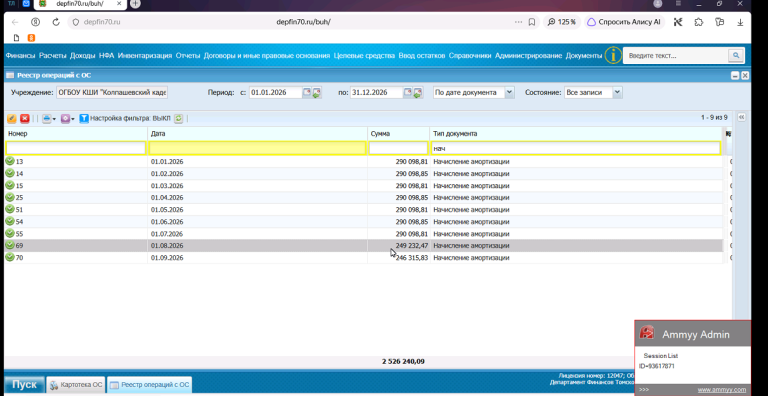Click the Номер column filter field

(76, 148)
